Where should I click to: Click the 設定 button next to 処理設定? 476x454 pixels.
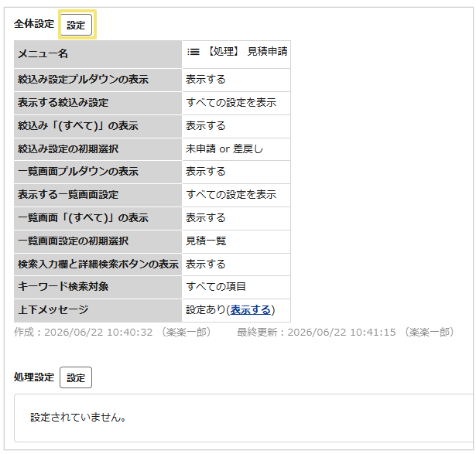(x=76, y=377)
